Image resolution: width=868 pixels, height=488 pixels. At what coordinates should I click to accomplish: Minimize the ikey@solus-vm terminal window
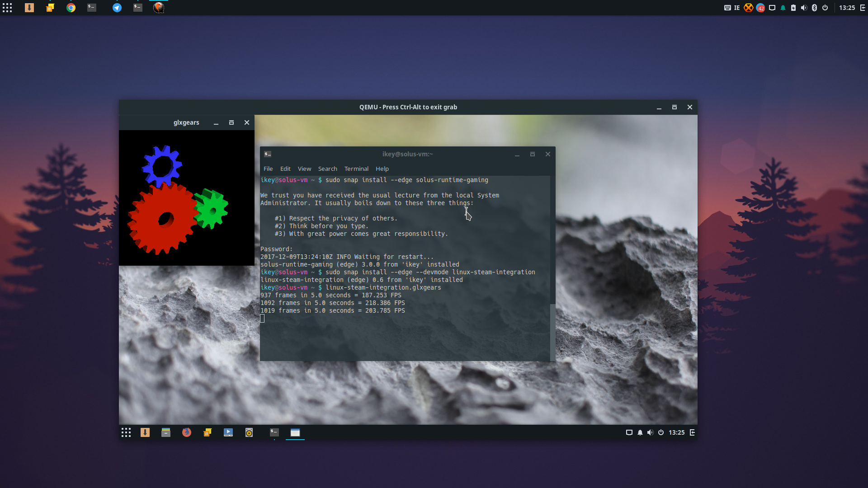[517, 155]
